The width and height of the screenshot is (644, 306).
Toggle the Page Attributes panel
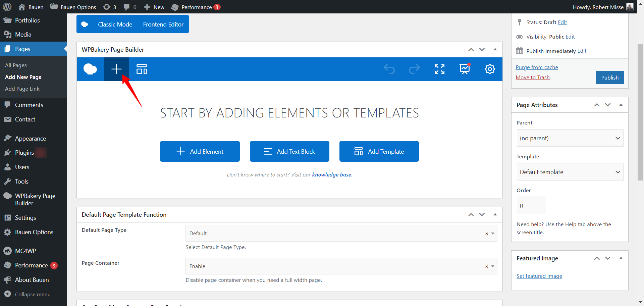621,105
